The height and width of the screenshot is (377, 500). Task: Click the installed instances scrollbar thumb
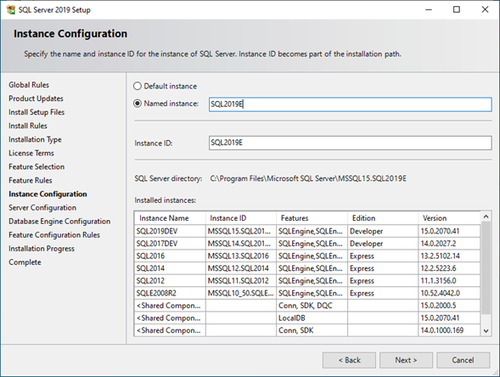[486, 268]
